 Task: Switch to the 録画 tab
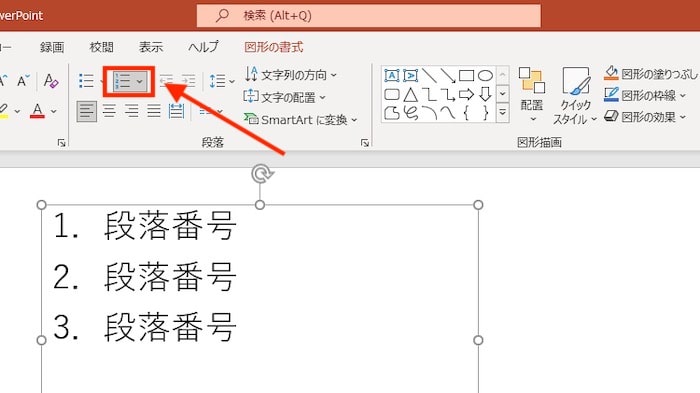coord(52,47)
